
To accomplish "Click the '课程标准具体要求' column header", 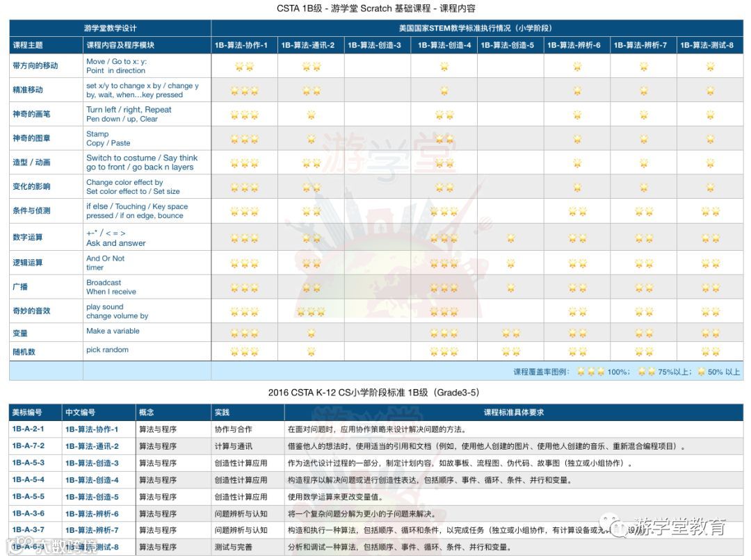I will pos(514,412).
